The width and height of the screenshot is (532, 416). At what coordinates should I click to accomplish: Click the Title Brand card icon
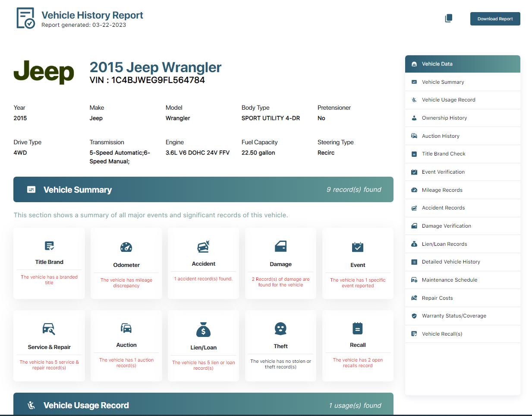pos(49,246)
